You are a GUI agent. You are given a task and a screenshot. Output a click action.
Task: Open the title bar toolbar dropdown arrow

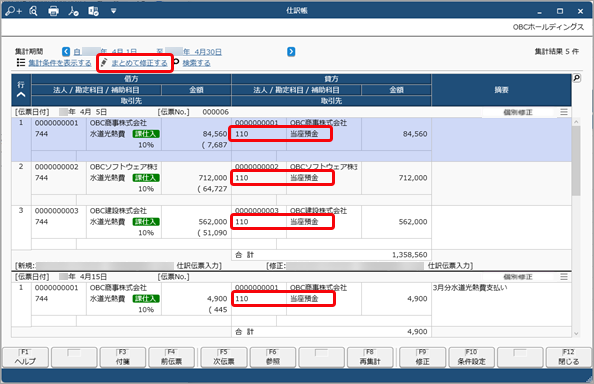[113, 11]
